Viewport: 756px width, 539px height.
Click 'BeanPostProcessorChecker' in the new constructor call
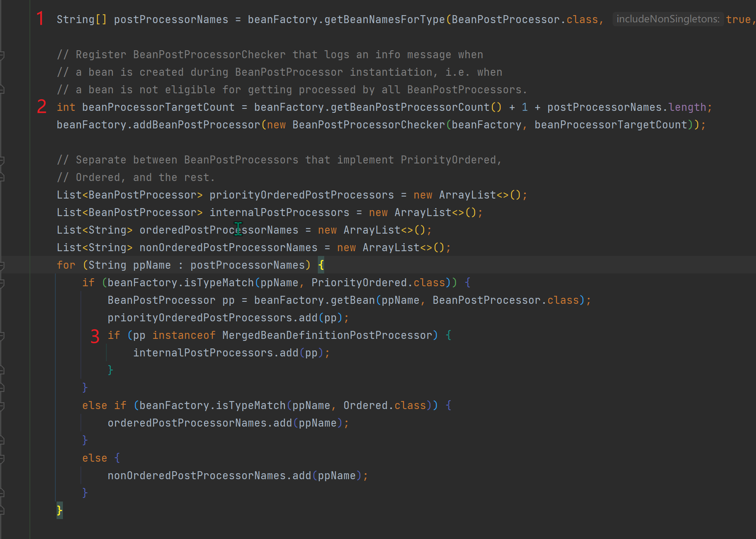tap(368, 125)
